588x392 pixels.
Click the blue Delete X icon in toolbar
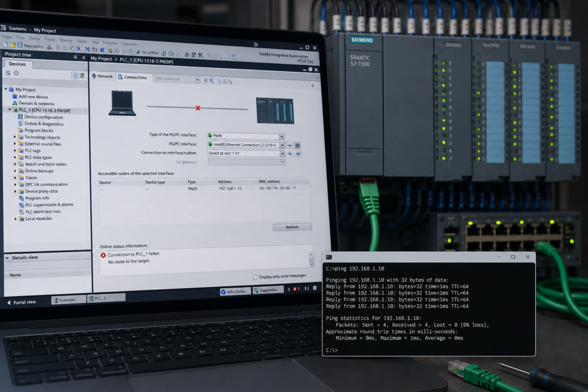[x=79, y=48]
